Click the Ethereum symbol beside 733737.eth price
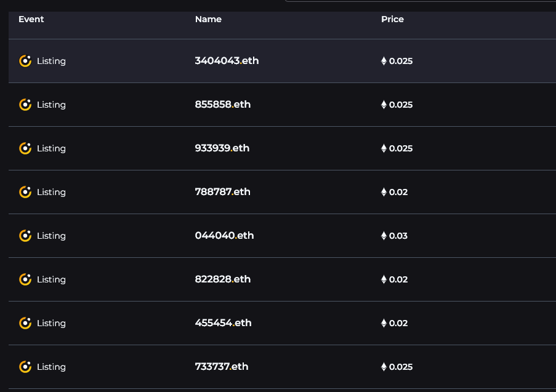556x392 pixels. pyautogui.click(x=384, y=367)
